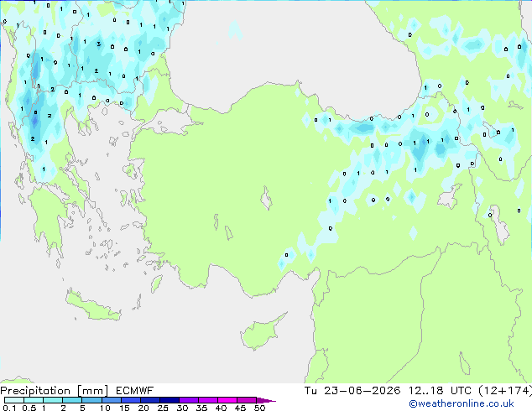This screenshot has width=532, height=411.
Task: Click the precipitation value '3' on the map
Action: coord(99,44)
